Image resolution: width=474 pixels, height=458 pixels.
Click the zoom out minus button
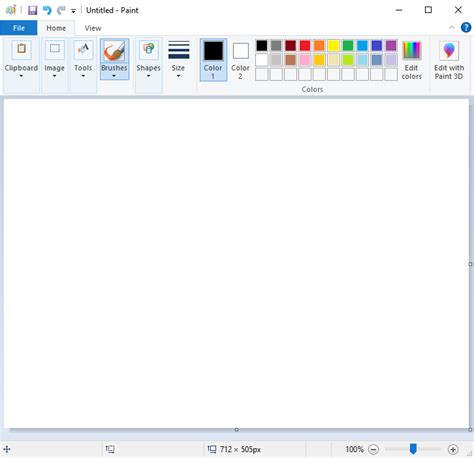coord(374,450)
